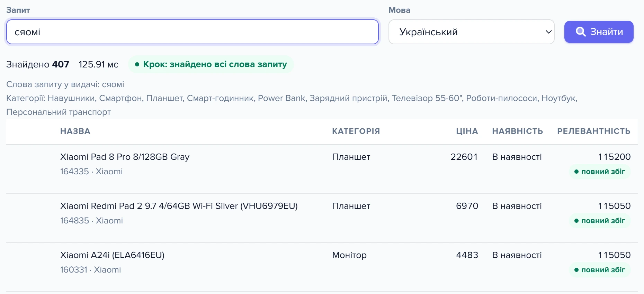The width and height of the screenshot is (644, 294).
Task: Click the Знайти search button
Action: tap(599, 32)
